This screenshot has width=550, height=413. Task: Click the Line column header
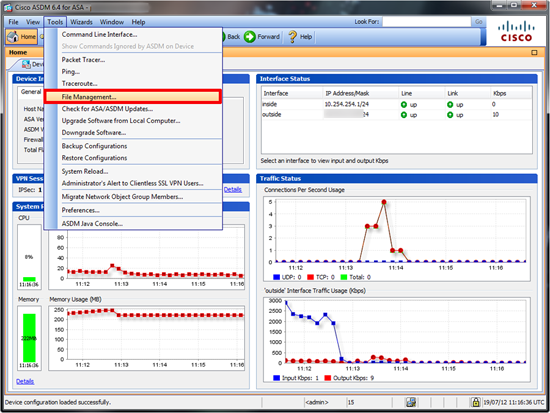422,93
